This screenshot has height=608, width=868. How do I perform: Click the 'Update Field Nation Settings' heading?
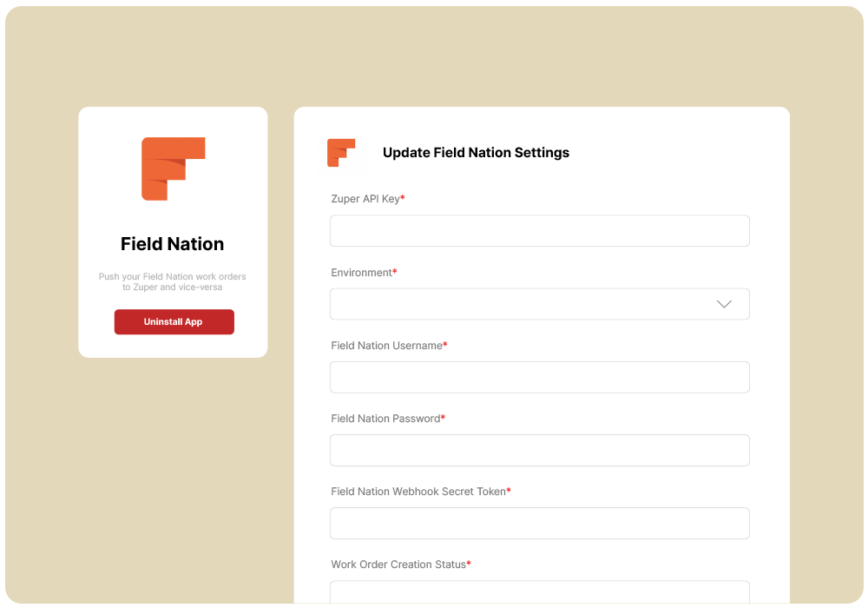(x=476, y=153)
